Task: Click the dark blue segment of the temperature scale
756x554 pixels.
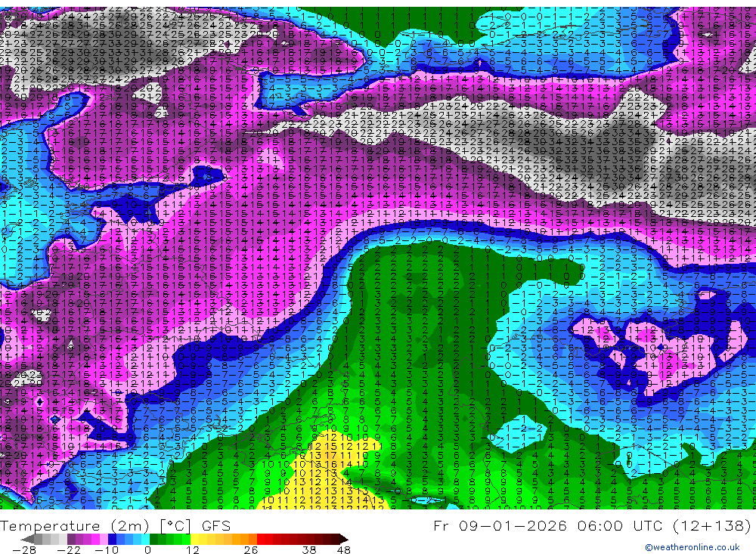Action: (112, 539)
